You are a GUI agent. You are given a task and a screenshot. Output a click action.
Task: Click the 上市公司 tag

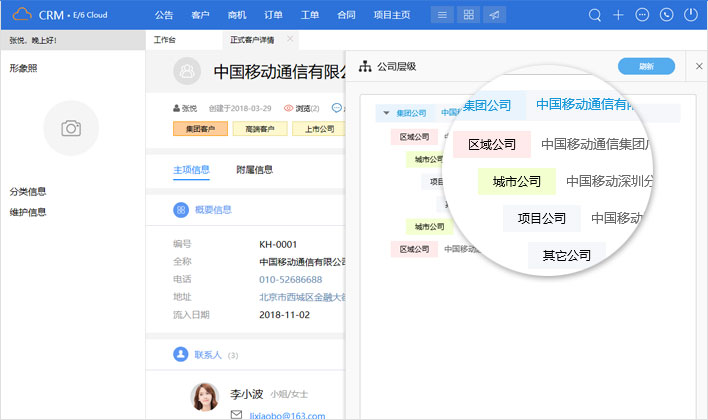point(319,129)
